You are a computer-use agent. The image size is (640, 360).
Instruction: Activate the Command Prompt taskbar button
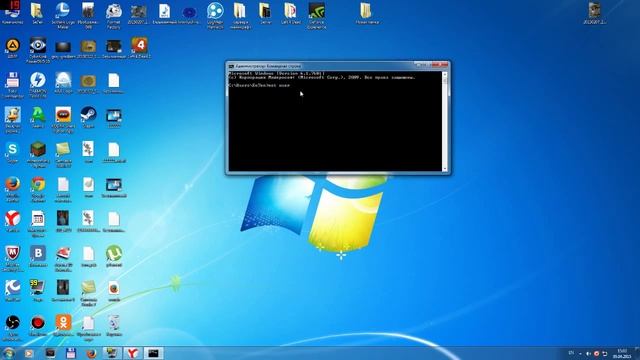pyautogui.click(x=153, y=353)
